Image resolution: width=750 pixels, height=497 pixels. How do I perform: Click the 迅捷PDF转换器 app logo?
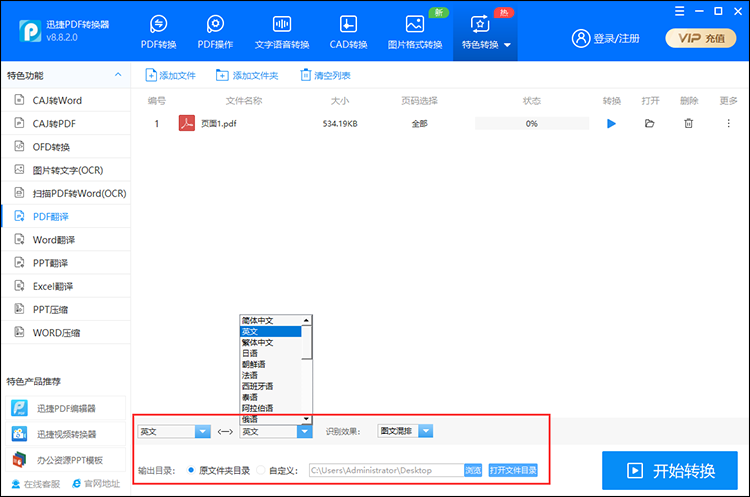click(30, 31)
